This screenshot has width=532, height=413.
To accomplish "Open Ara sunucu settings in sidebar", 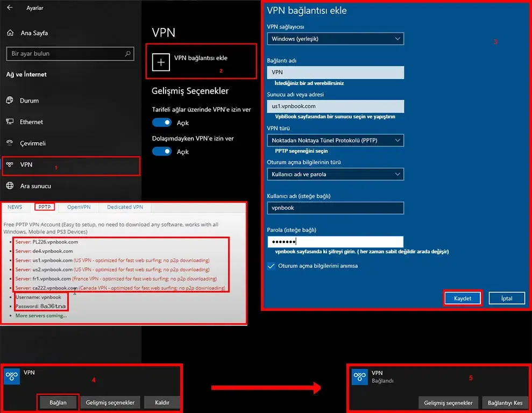I will pyautogui.click(x=70, y=186).
